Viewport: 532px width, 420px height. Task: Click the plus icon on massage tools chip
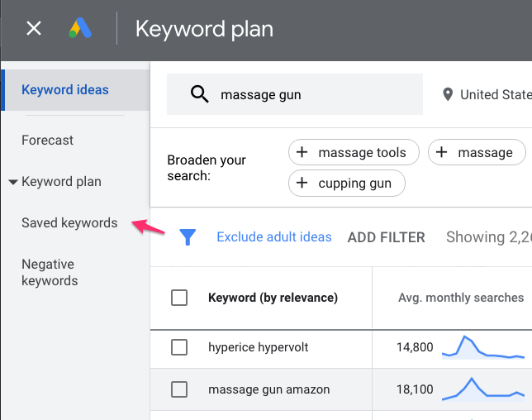point(302,152)
